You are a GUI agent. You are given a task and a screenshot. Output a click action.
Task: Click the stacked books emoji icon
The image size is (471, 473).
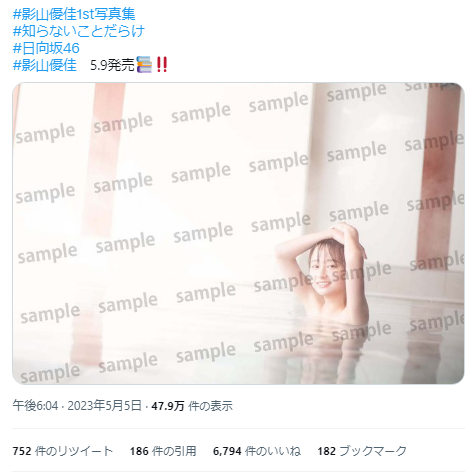[x=144, y=64]
